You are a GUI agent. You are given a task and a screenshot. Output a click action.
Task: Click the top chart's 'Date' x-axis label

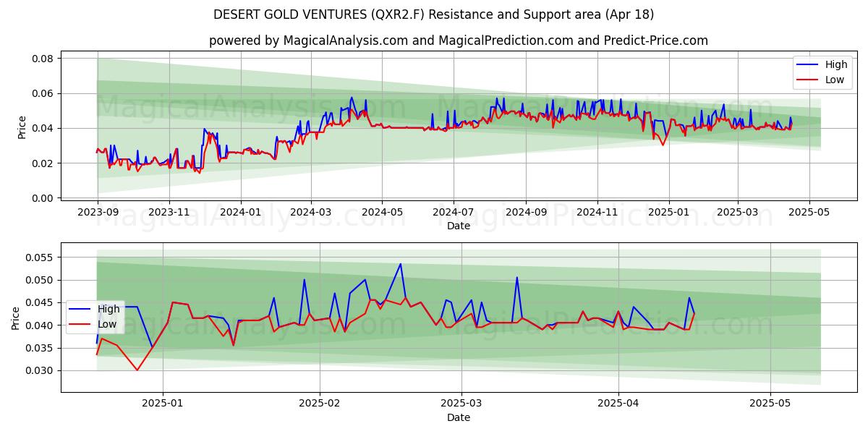pos(459,226)
